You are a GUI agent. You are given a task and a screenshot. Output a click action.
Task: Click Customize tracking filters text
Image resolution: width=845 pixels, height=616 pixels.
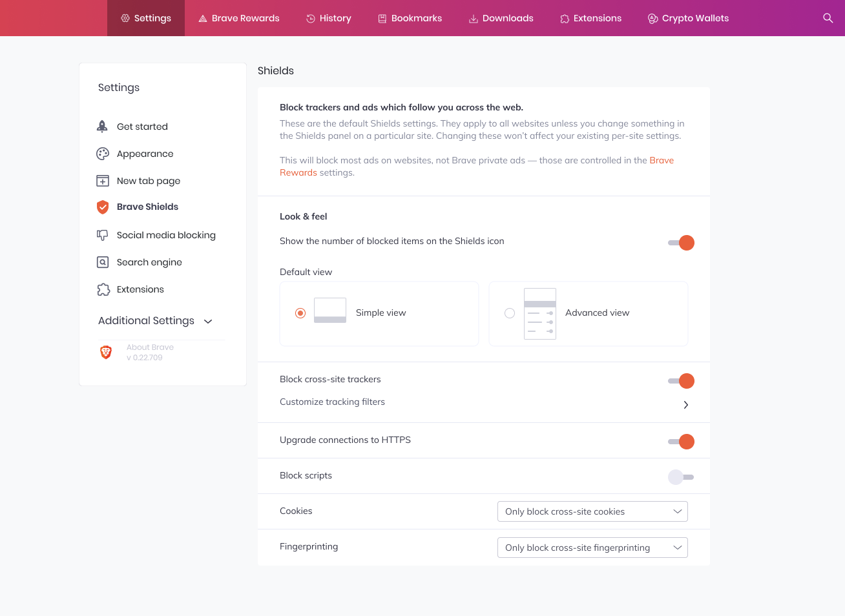click(x=332, y=402)
